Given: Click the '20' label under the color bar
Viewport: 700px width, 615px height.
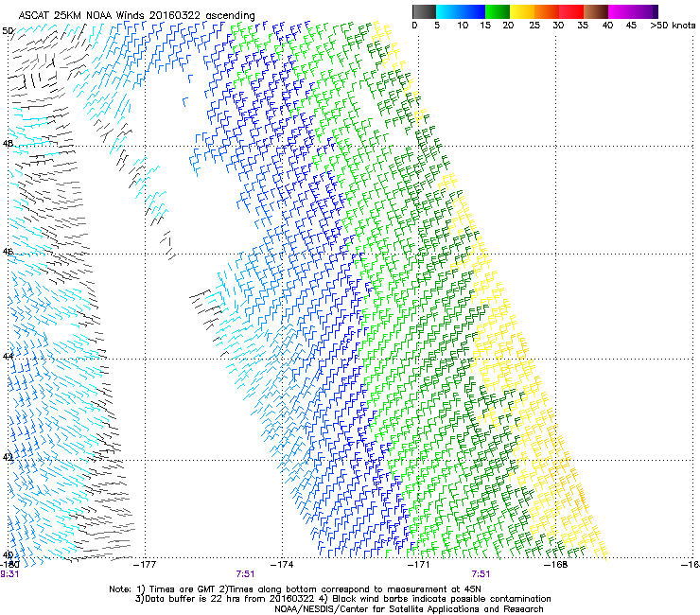Looking at the screenshot, I should [508, 26].
